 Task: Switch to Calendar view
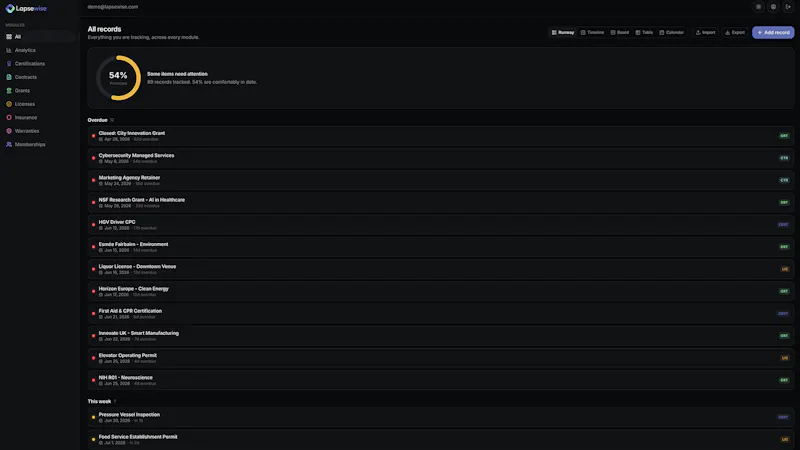(671, 32)
